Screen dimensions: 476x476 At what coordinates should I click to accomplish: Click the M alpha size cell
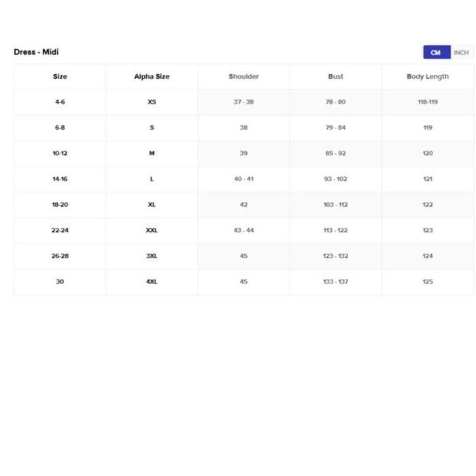[152, 154]
